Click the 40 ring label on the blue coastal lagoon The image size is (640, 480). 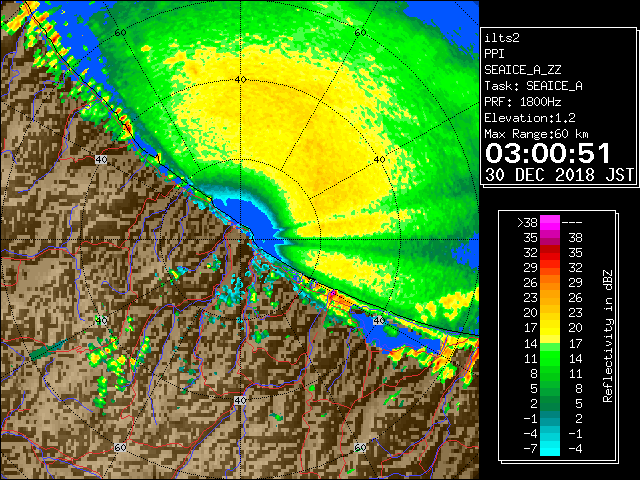[x=379, y=320]
